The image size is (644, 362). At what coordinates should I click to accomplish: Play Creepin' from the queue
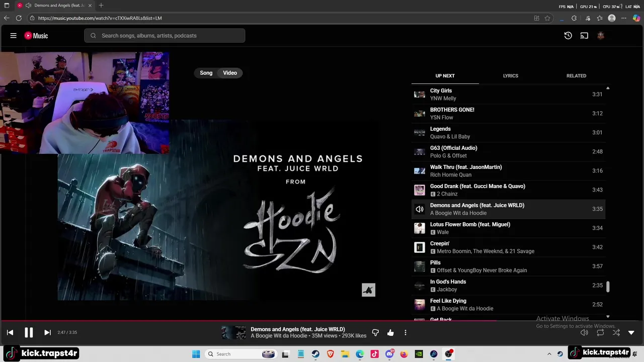[x=508, y=247]
